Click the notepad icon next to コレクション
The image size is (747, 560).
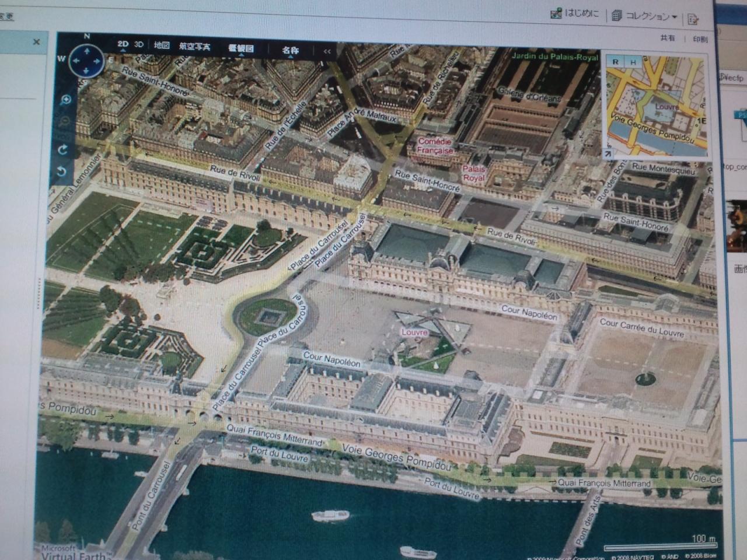click(693, 19)
